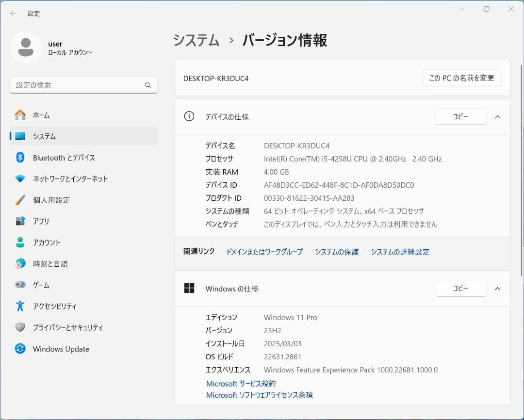Open the システムの詳細設定 link
Viewport: 524px width, 420px height.
click(x=399, y=252)
